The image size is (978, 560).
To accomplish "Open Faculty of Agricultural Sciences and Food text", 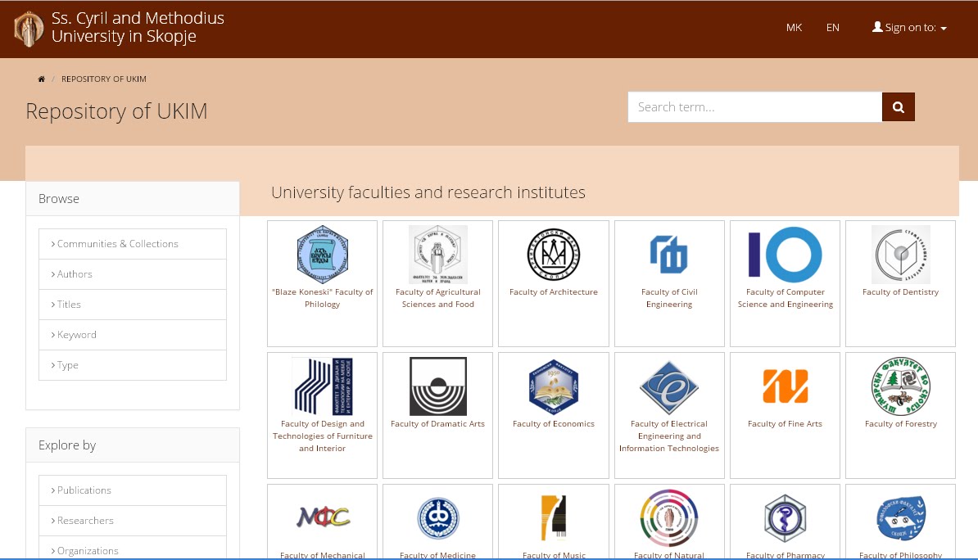I will 438,298.
